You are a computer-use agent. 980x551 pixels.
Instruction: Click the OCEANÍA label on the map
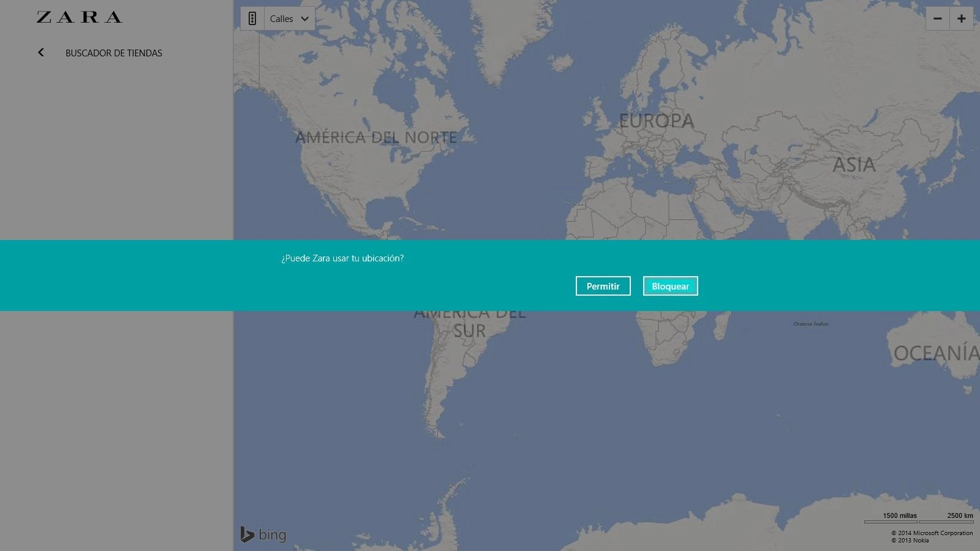click(x=935, y=353)
